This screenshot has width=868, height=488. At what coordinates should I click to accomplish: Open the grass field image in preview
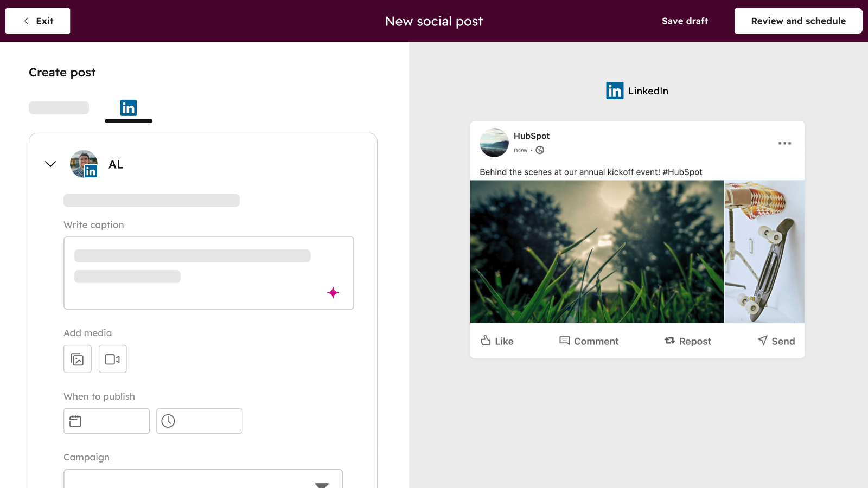click(597, 252)
